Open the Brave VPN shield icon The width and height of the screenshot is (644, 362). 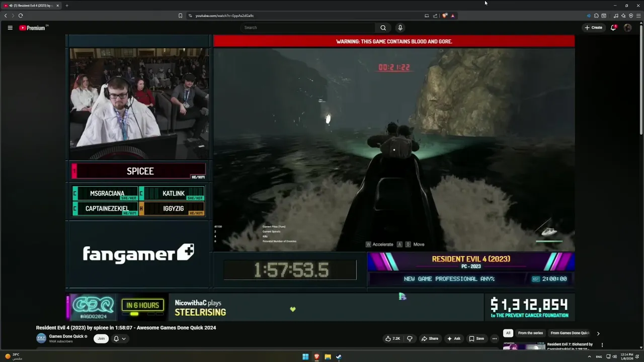click(631, 16)
